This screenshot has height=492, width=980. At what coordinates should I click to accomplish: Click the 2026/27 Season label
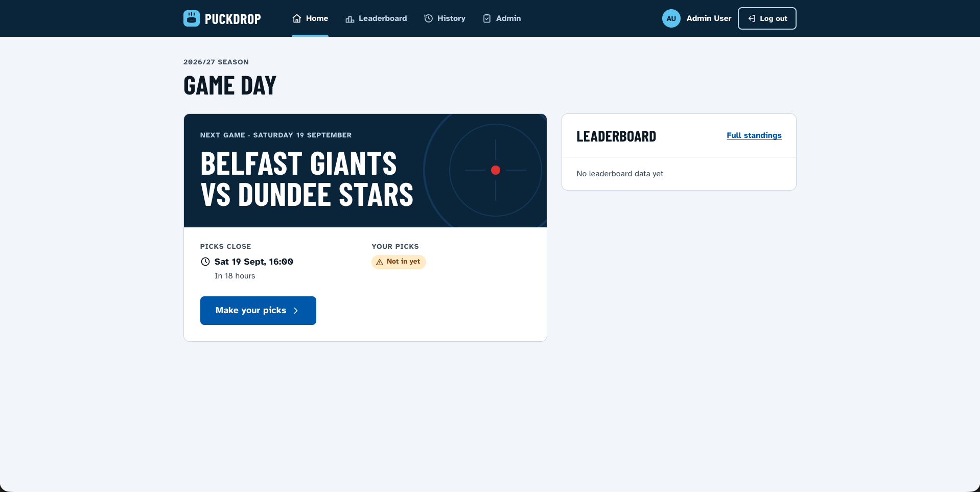pyautogui.click(x=216, y=62)
